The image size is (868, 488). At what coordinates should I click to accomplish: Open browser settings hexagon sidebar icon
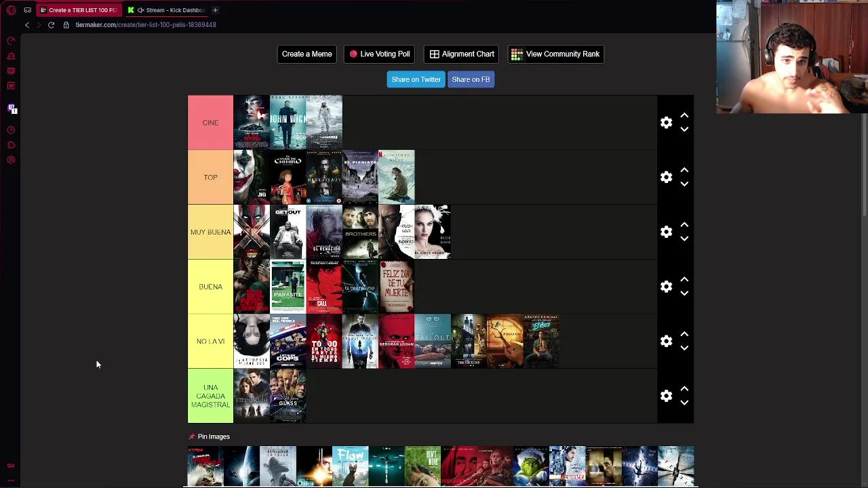pos(11,160)
